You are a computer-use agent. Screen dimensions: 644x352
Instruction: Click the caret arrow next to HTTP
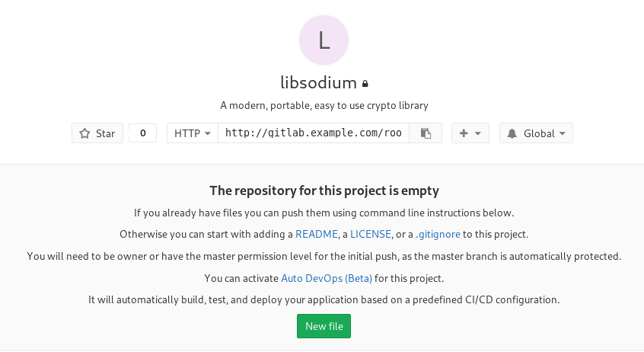click(207, 133)
